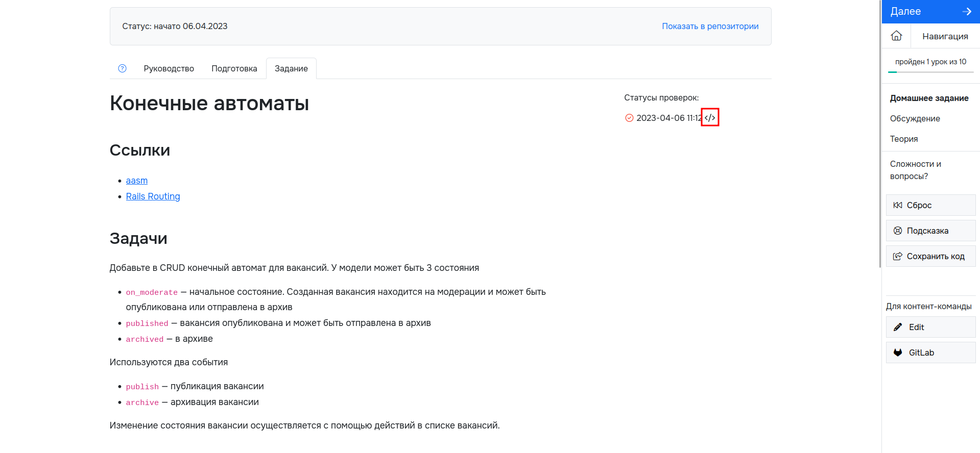Screen dimensions: 980x453
Task: Open the question mark help tab
Action: [122, 68]
